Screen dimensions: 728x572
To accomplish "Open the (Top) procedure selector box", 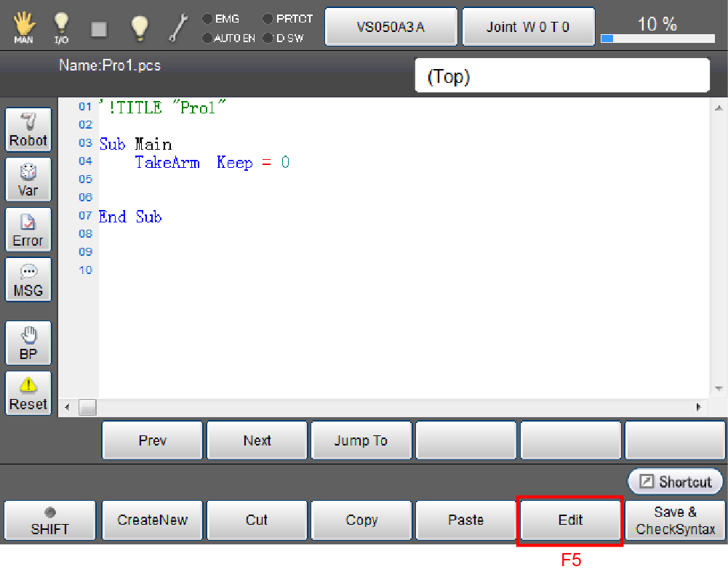I will (x=561, y=76).
